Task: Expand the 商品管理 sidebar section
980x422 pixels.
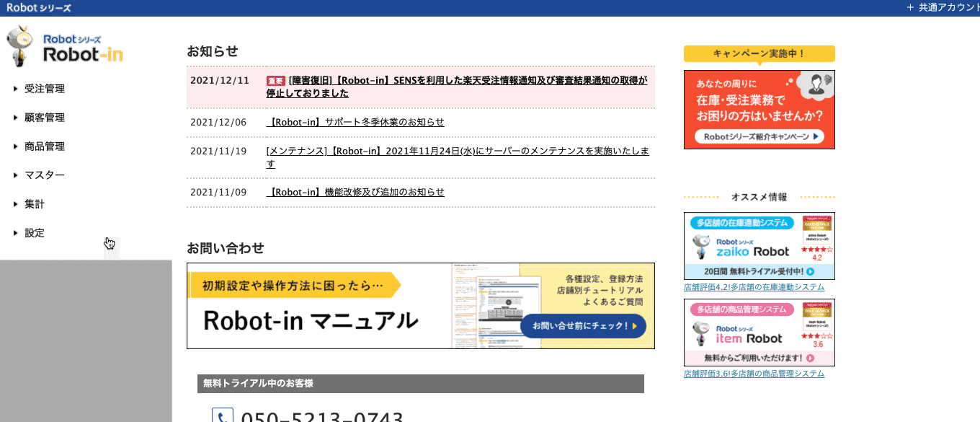Action: click(45, 146)
